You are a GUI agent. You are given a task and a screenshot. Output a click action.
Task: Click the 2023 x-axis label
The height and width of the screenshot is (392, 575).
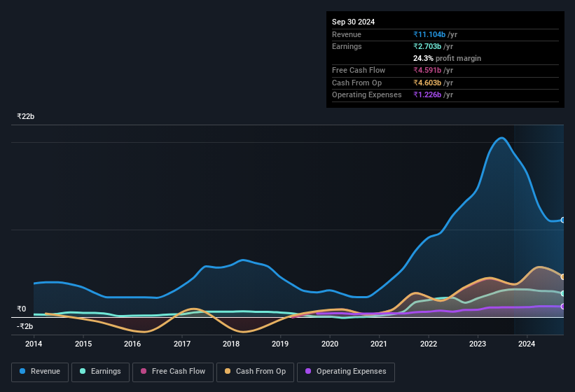[478, 344]
